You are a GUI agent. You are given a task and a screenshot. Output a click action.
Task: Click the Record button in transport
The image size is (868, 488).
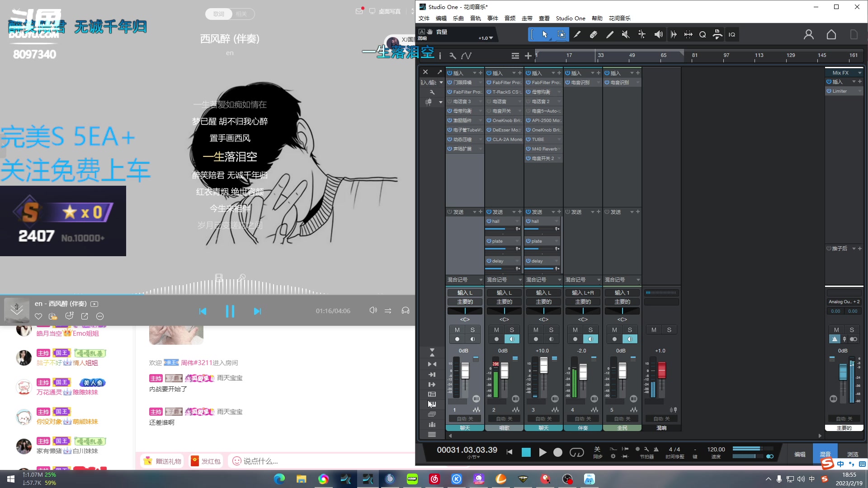(x=558, y=452)
